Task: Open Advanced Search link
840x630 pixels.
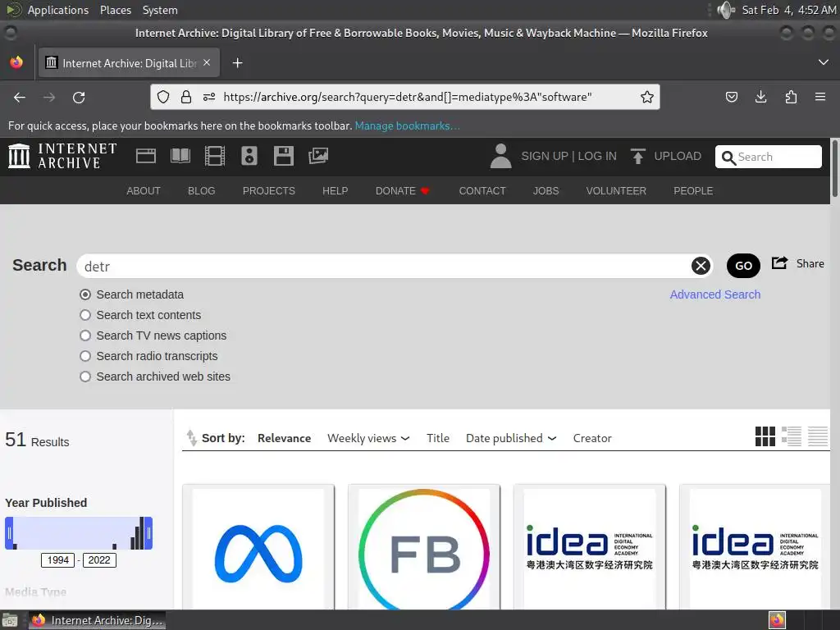Action: 714,294
